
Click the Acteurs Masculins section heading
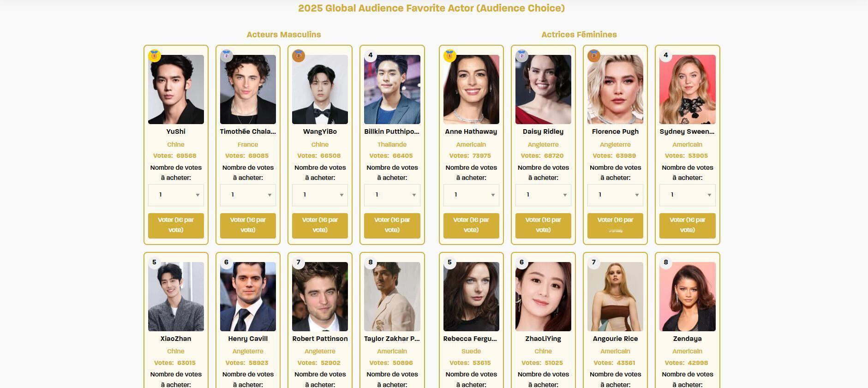(x=284, y=35)
